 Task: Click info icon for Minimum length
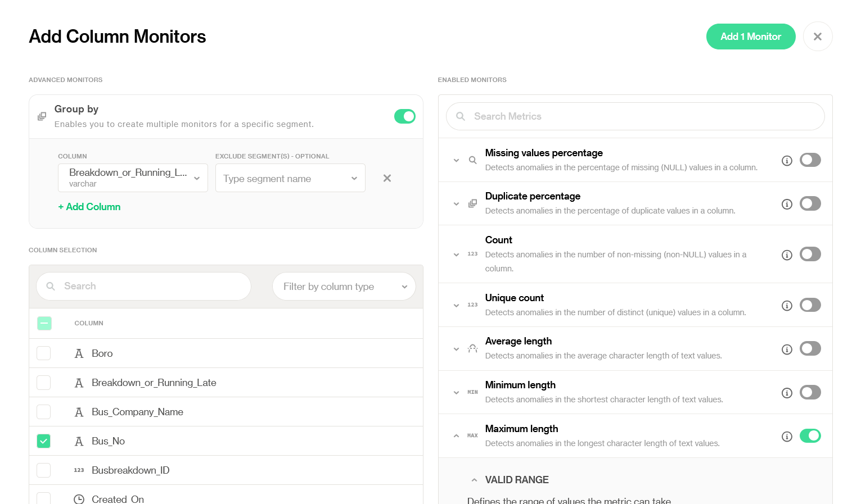[x=787, y=393]
